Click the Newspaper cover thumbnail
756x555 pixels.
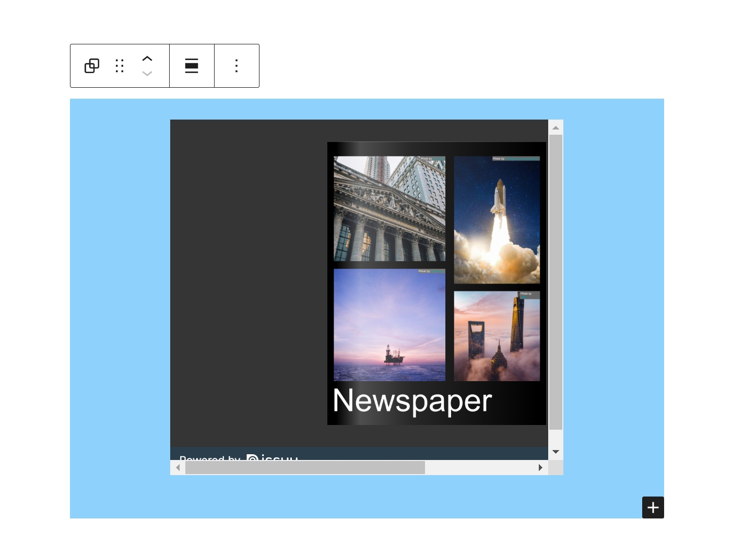[x=436, y=283]
